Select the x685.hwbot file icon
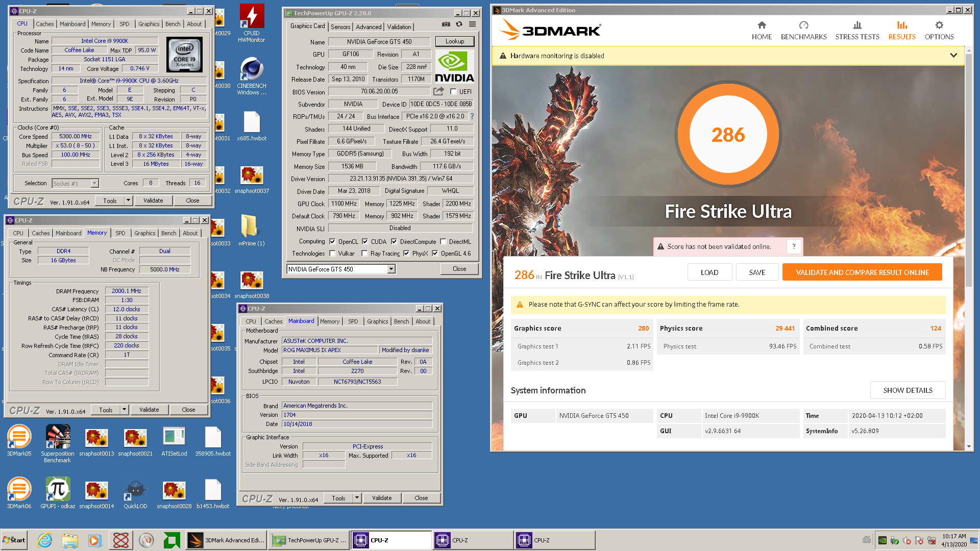Screen dimensions: 980x551 (252, 126)
